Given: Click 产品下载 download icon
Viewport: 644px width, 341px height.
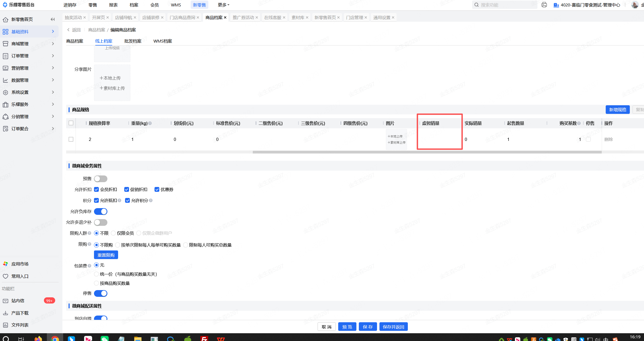Looking at the screenshot, I should point(5,313).
